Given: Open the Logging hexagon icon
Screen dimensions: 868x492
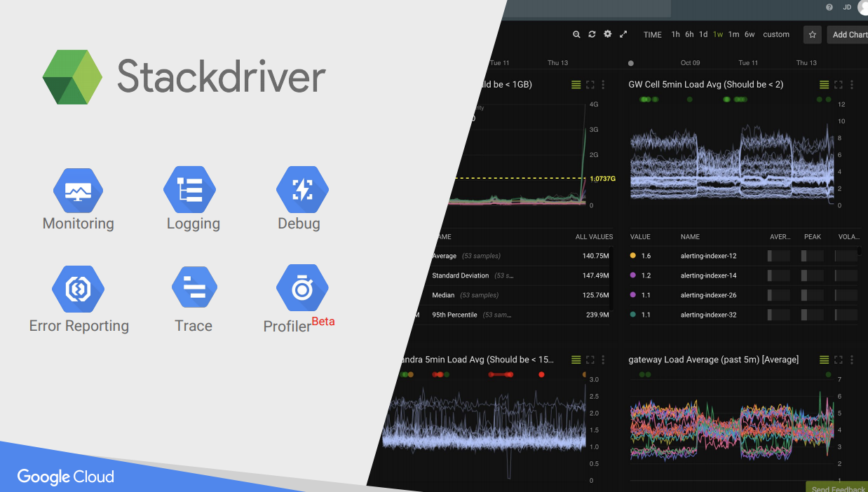Looking at the screenshot, I should 190,190.
